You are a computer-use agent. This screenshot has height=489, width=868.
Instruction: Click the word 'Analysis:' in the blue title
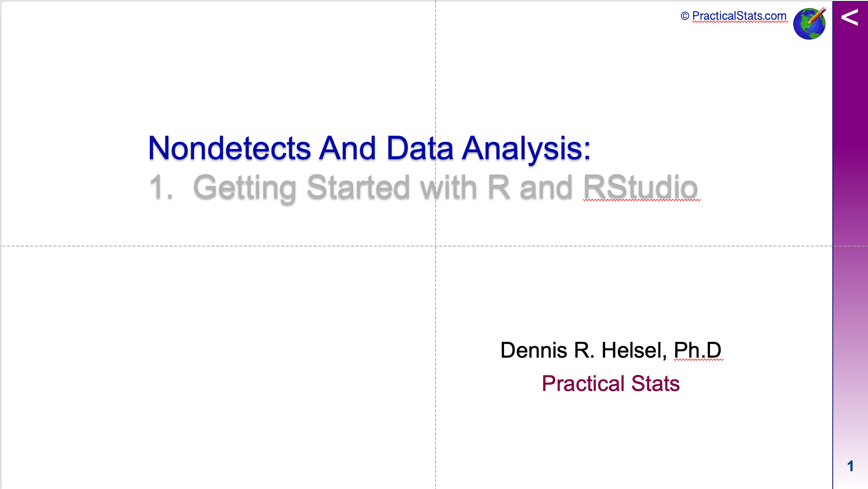(527, 148)
